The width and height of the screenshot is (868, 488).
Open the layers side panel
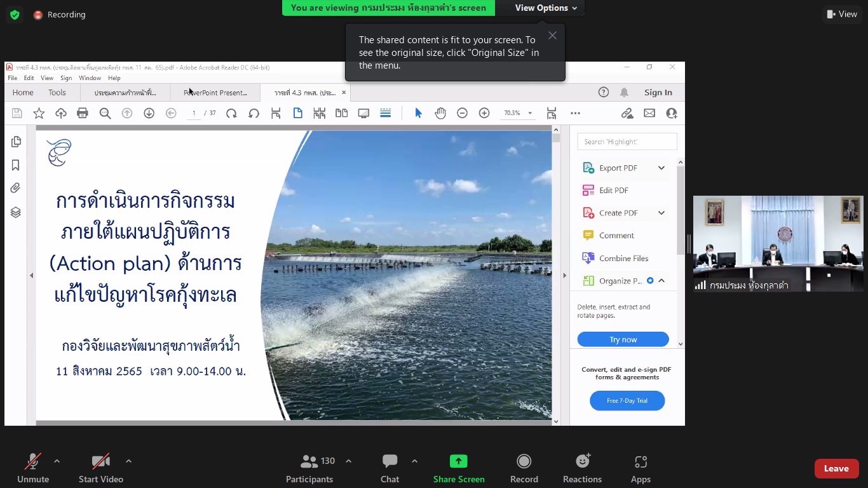pyautogui.click(x=16, y=212)
